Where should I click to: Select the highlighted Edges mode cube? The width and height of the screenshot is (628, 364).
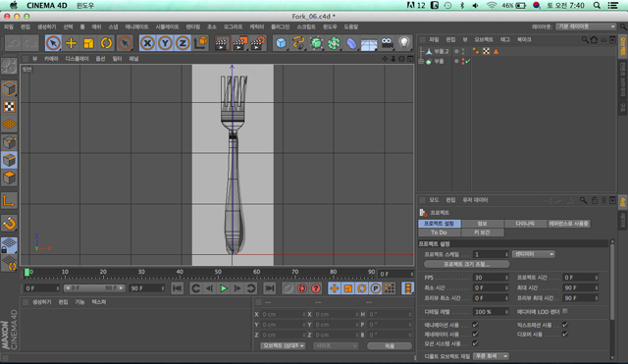point(9,160)
